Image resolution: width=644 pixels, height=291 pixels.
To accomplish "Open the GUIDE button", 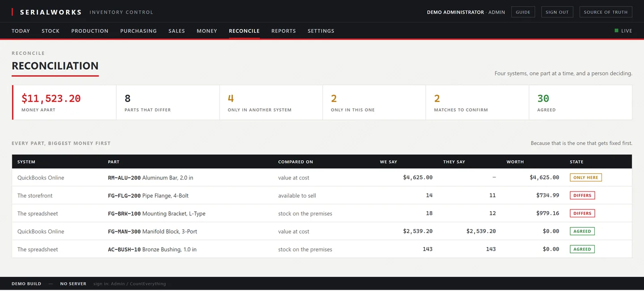I will click(x=523, y=12).
